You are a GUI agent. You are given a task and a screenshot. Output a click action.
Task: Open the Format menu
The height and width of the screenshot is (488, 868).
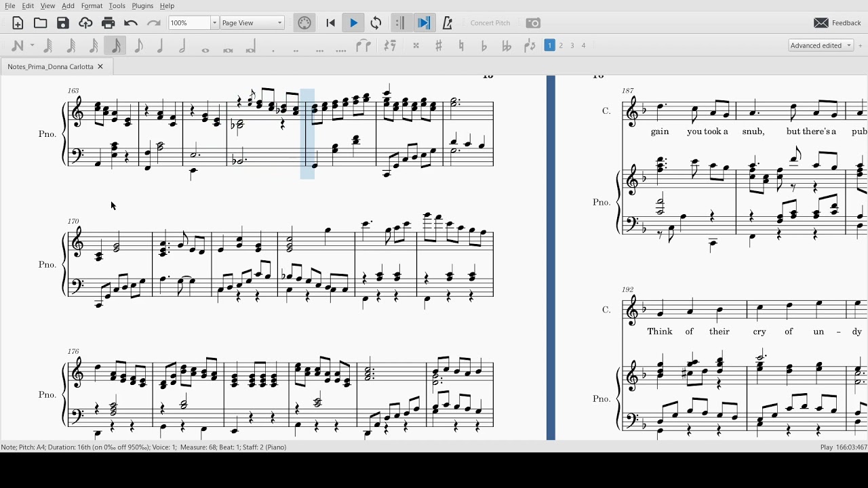[x=92, y=5]
